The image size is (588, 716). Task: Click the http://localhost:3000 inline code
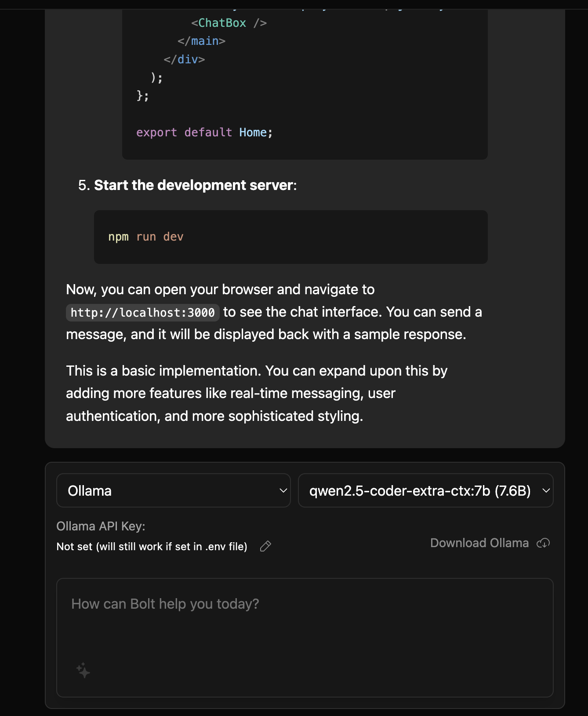pos(143,313)
